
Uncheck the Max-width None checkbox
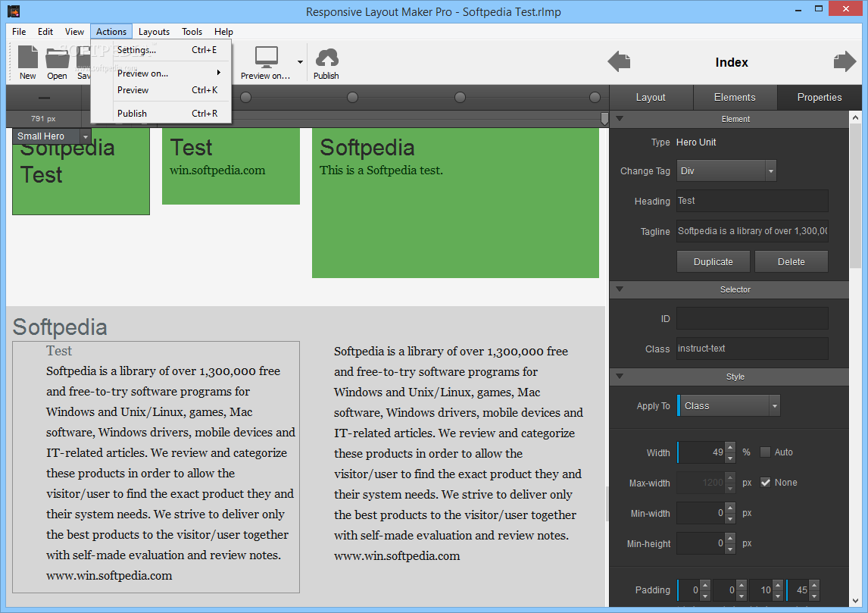click(x=765, y=483)
